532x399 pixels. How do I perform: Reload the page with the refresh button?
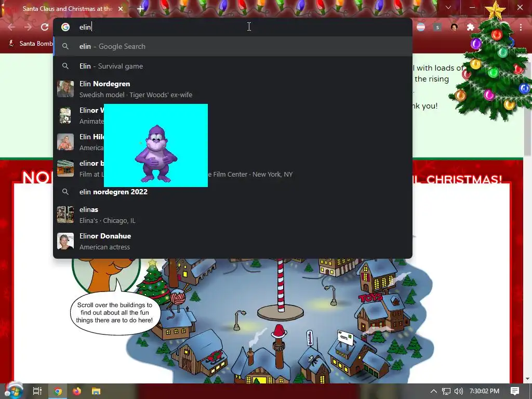point(45,27)
